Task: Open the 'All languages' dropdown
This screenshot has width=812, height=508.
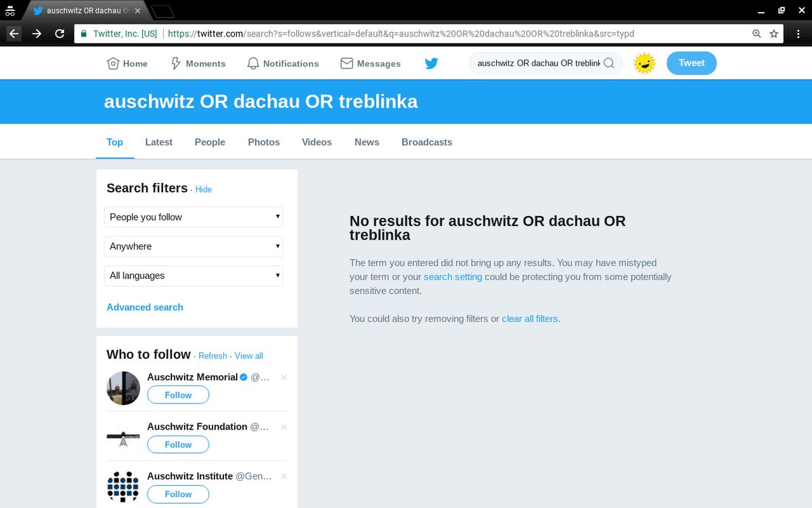Action: coord(194,276)
